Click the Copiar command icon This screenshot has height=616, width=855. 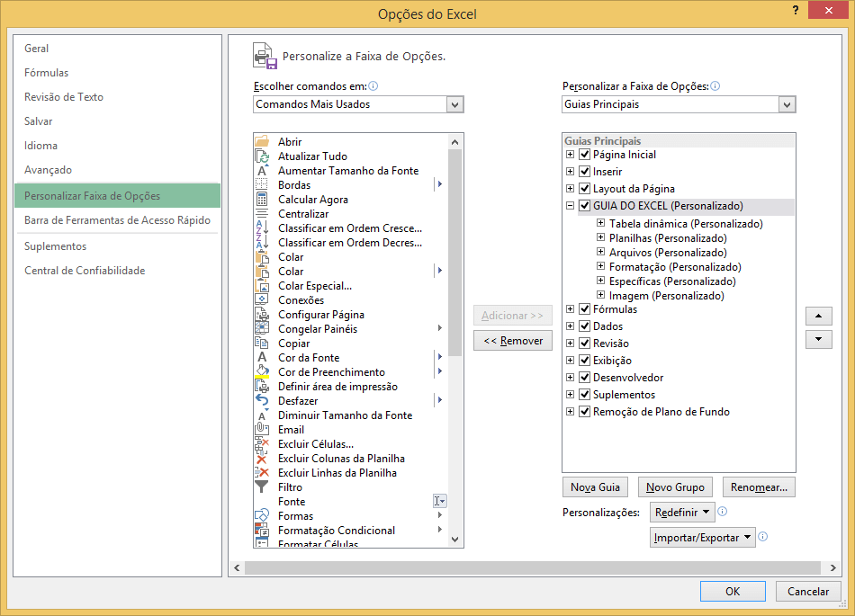(262, 344)
